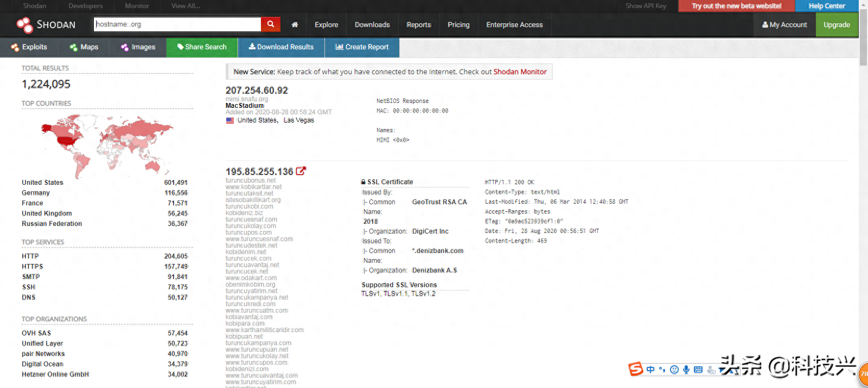Open the Help Center
Image resolution: width=868 pixels, height=388 pixels.
pyautogui.click(x=827, y=6)
